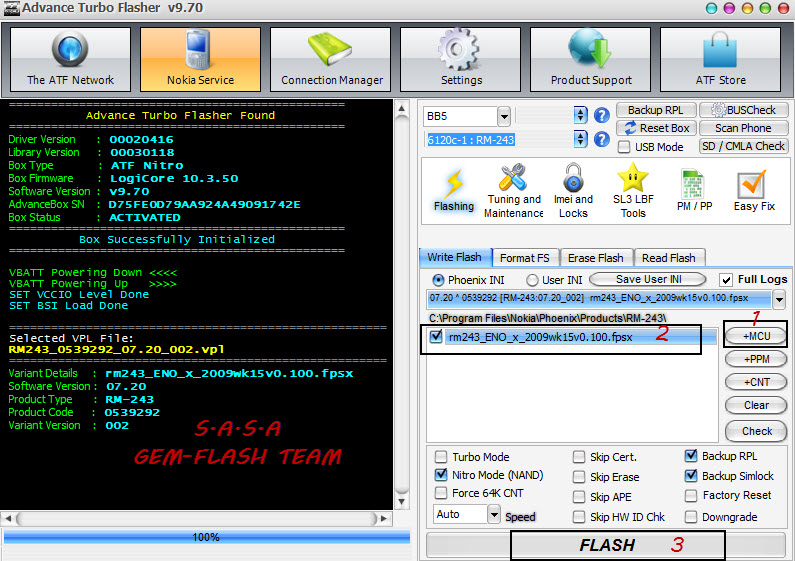Enable Turbo Mode checkbox
The image size is (795, 561).
pos(441,457)
